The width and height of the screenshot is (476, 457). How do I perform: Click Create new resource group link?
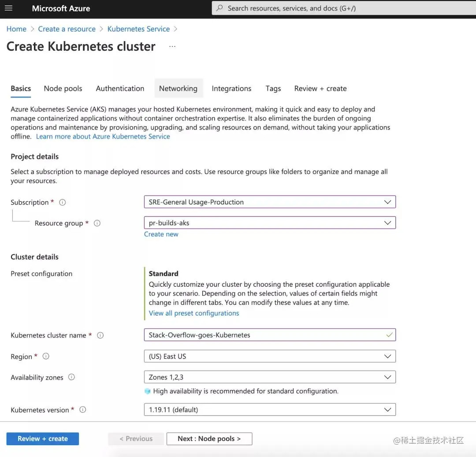pos(161,235)
